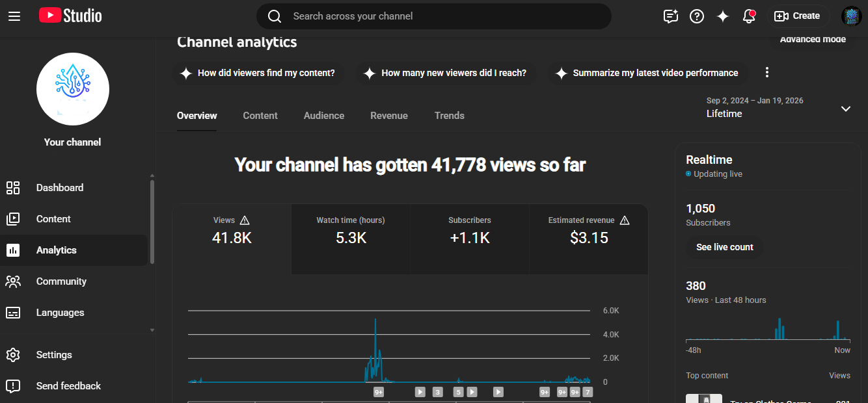Click the three-dot more prompts icon
Image resolution: width=868 pixels, height=403 pixels.
click(767, 72)
